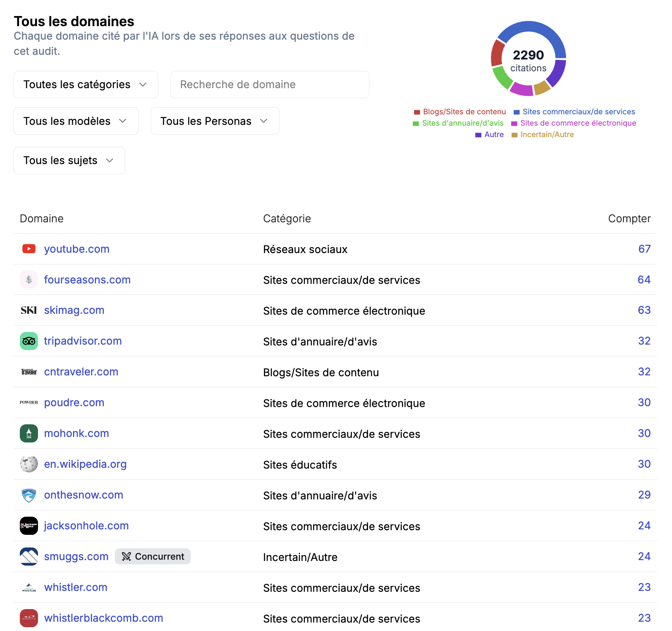This screenshot has height=631, width=672.
Task: Click the Smuggs mountain logo icon
Action: click(x=29, y=556)
